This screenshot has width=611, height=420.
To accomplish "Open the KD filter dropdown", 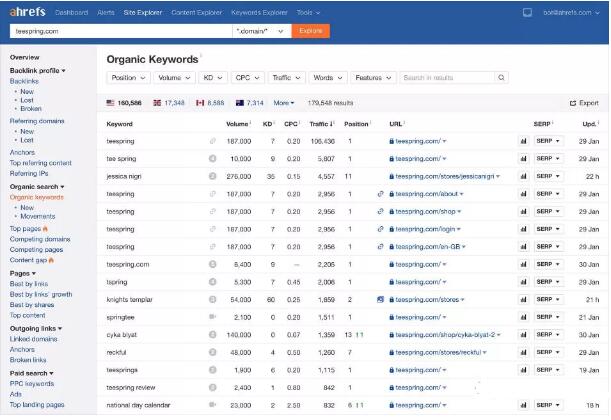I will pyautogui.click(x=213, y=78).
